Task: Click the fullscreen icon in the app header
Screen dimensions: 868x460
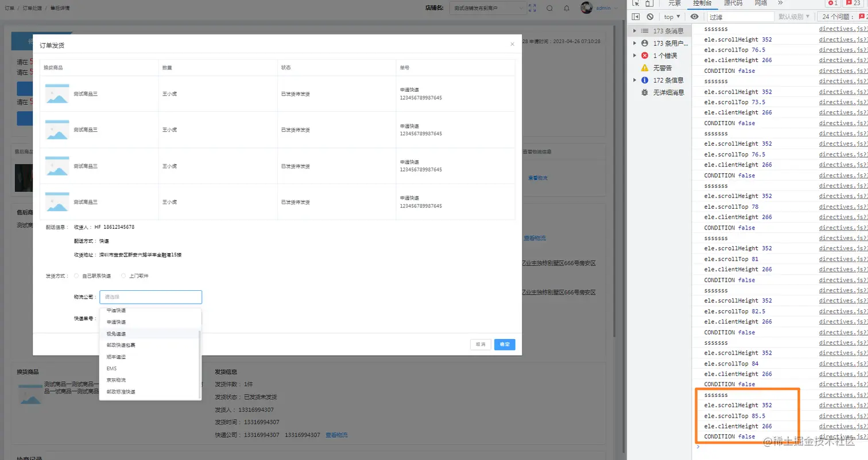Action: click(532, 8)
